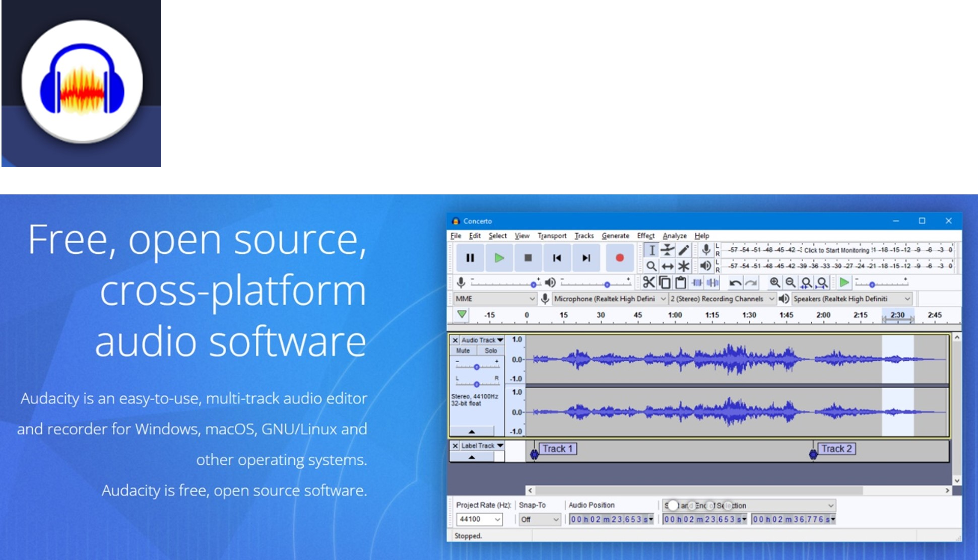Click the Track 1 label
The width and height of the screenshot is (978, 560).
557,449
